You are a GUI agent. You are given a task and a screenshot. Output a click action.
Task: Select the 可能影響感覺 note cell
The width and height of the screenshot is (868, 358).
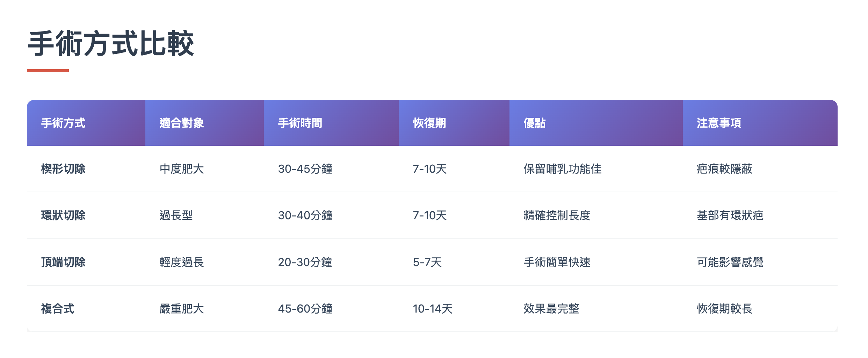click(730, 262)
